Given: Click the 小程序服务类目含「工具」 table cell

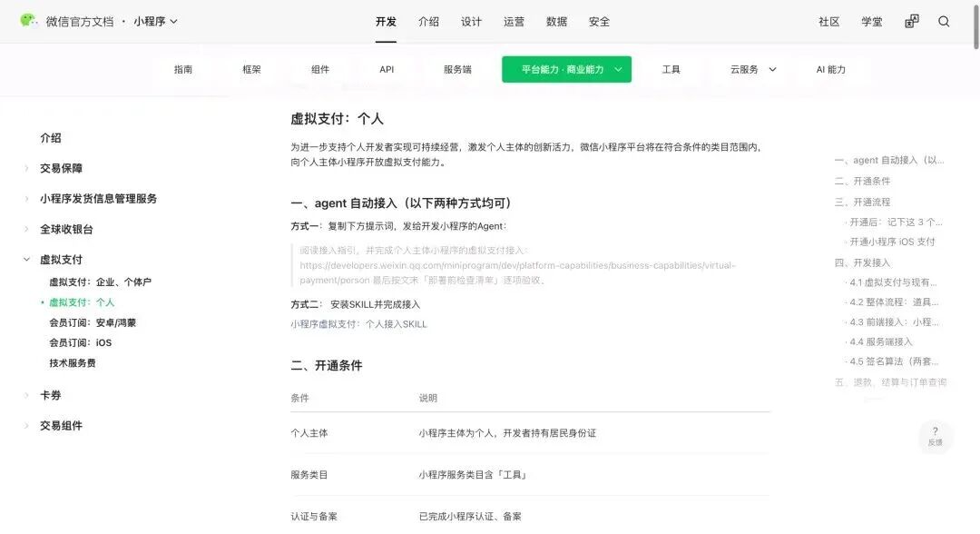Looking at the screenshot, I should (474, 475).
